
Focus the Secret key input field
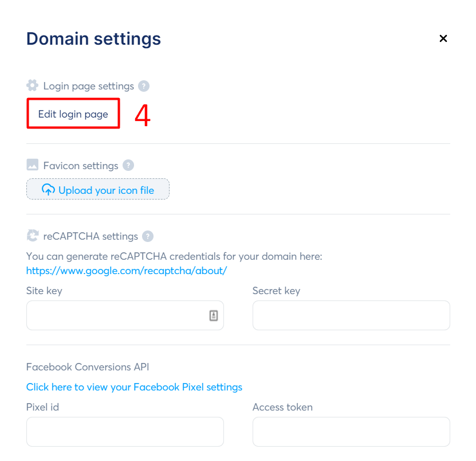(x=351, y=315)
